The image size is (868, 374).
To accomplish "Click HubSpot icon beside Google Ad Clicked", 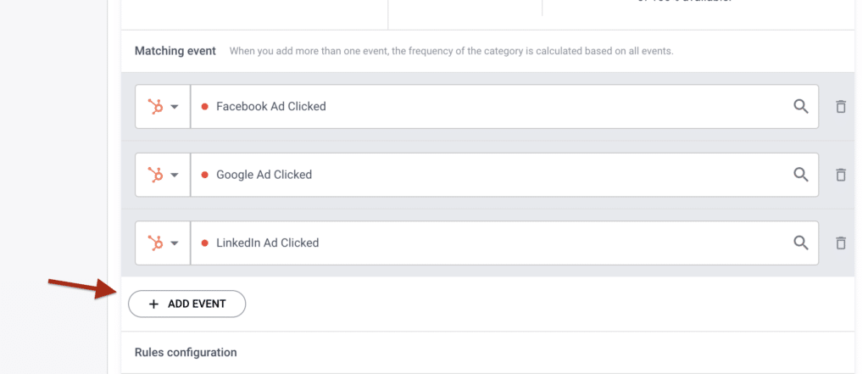I will 156,175.
